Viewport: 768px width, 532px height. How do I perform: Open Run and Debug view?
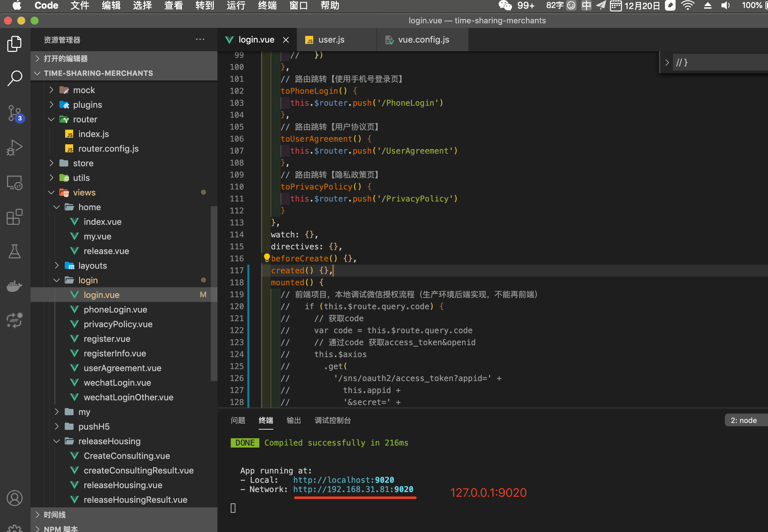coord(15,148)
